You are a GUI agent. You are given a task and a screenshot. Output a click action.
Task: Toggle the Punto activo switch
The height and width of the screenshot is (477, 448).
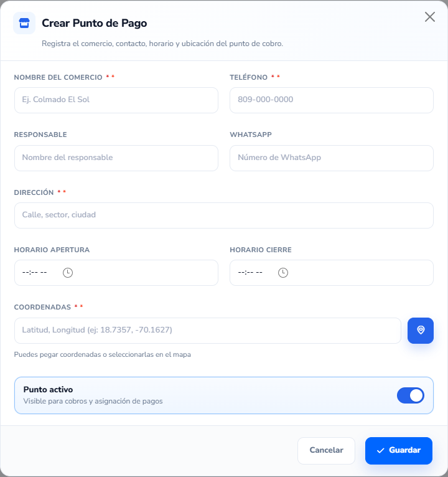coord(411,395)
